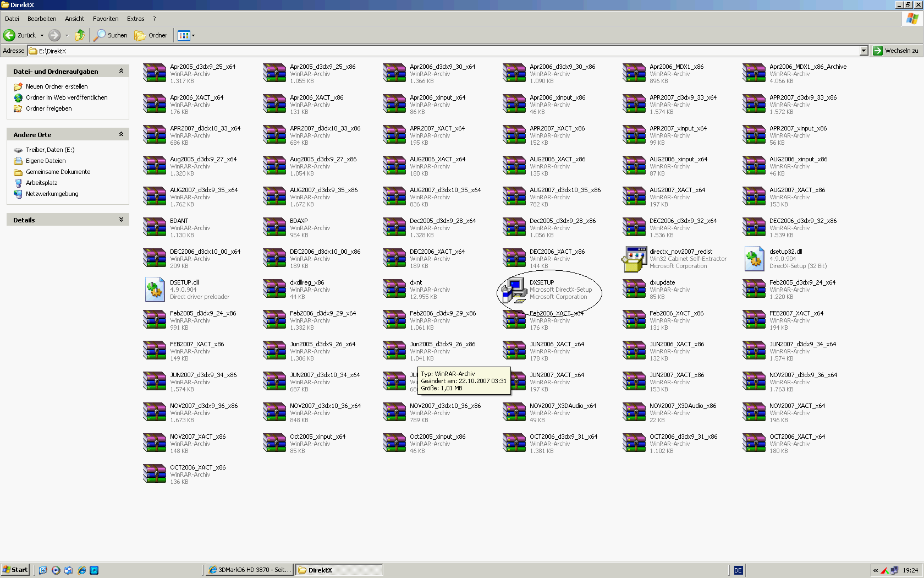Screen dimensions: 924x578
Task: Select the NOV2007_X3DAudio_x64 archive icon
Action: [514, 412]
